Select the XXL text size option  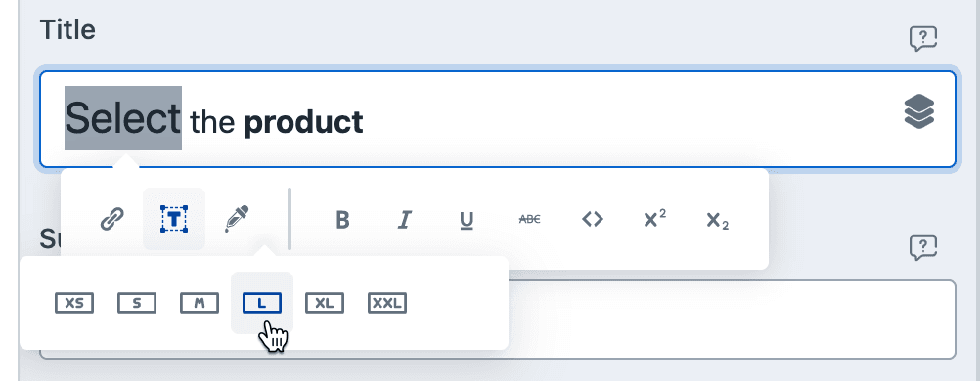387,303
